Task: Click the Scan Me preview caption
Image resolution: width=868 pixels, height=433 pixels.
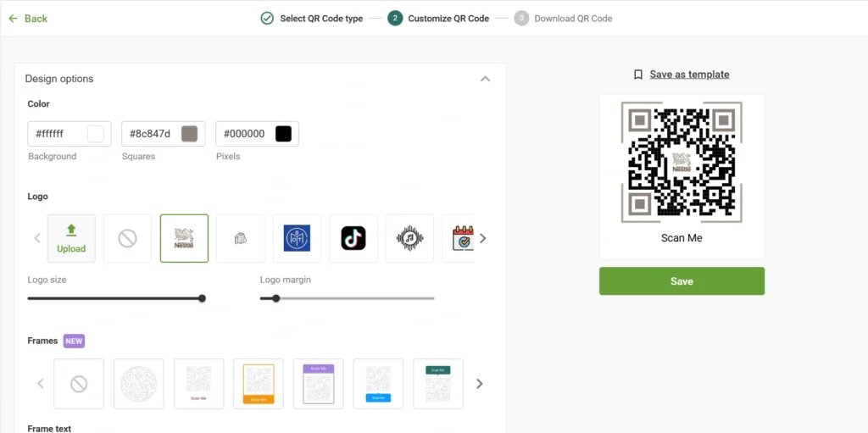Action: (x=682, y=238)
